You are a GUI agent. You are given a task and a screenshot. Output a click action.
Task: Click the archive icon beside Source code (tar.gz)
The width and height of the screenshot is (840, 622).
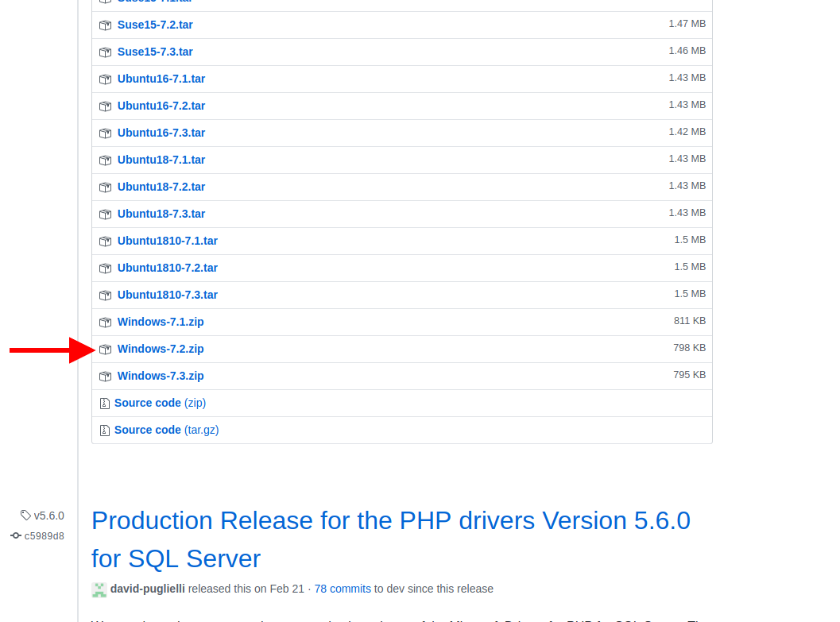[104, 431]
